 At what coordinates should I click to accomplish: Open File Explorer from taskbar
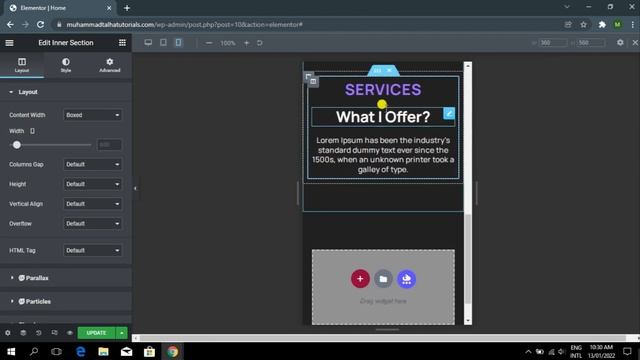[x=103, y=351]
